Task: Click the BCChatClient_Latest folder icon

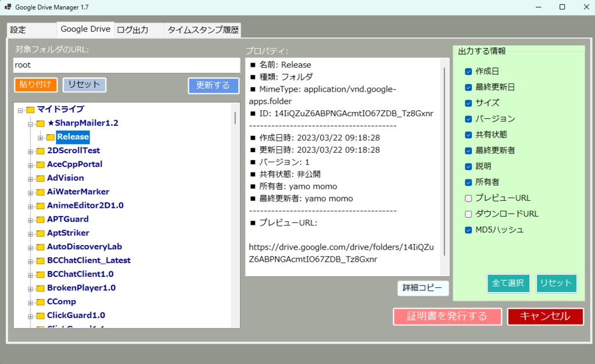Action: click(40, 261)
